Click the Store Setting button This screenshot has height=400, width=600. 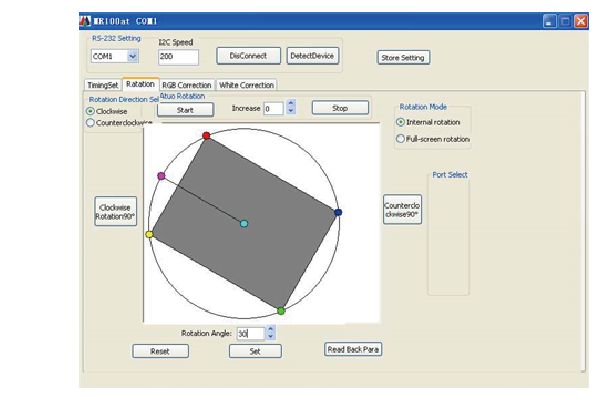(404, 58)
